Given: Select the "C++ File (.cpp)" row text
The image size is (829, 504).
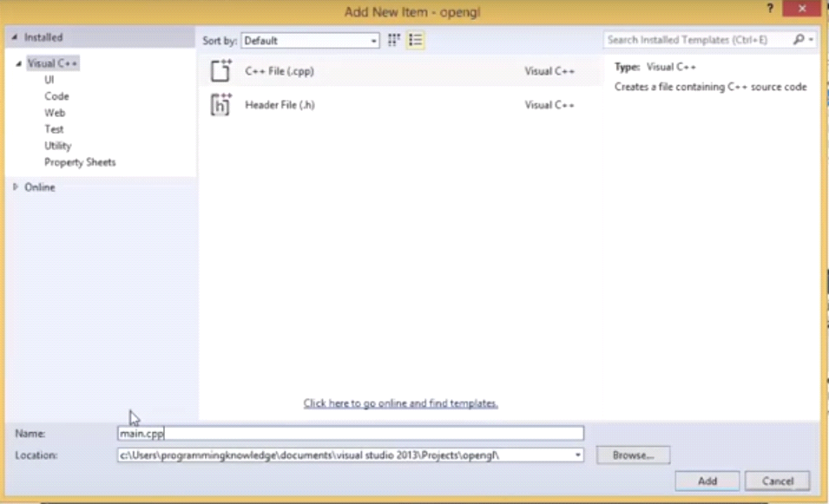Looking at the screenshot, I should [x=280, y=71].
